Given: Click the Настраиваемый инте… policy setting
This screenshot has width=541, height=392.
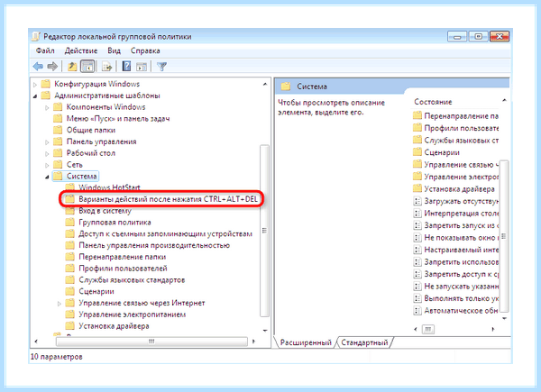Looking at the screenshot, I should tap(455, 250).
